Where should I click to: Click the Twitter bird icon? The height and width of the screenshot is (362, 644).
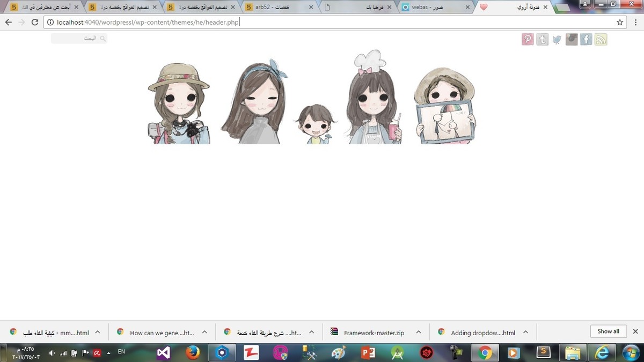click(557, 40)
